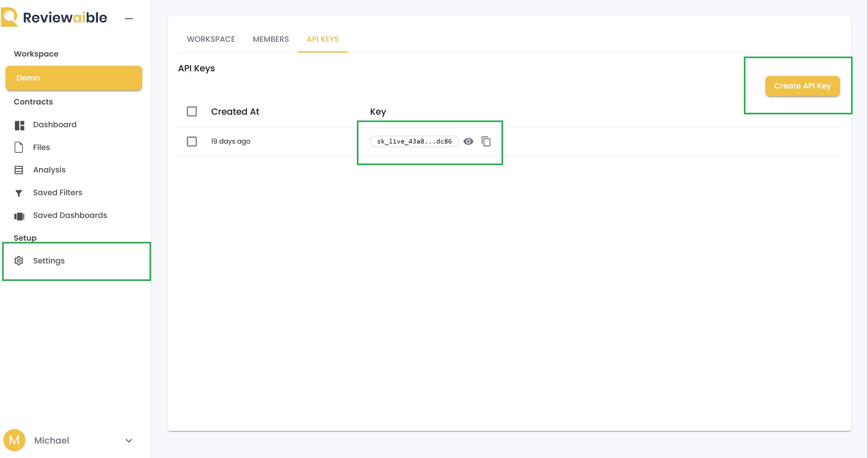Click Michael's avatar circle

coord(14,440)
